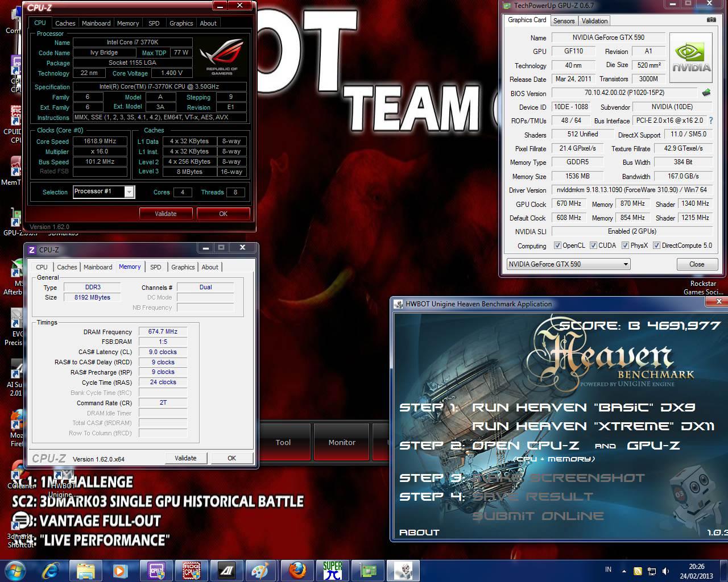Open Firefox from the taskbar
The height and width of the screenshot is (582, 728).
297,570
